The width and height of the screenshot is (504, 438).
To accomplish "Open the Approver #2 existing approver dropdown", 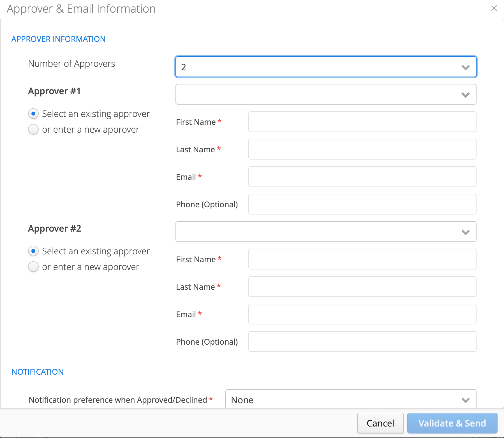I will click(326, 232).
